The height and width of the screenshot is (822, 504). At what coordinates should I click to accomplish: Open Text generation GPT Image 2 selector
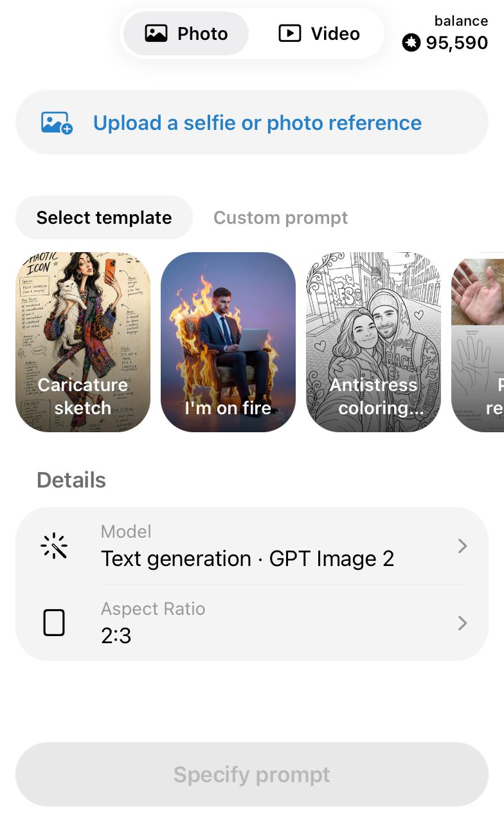click(x=252, y=546)
